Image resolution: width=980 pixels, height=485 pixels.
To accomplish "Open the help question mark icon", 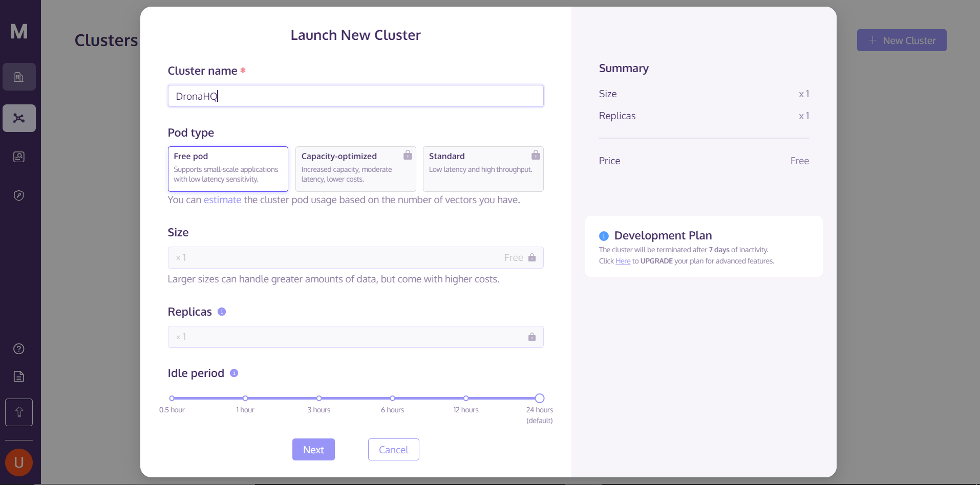I will click(x=19, y=349).
